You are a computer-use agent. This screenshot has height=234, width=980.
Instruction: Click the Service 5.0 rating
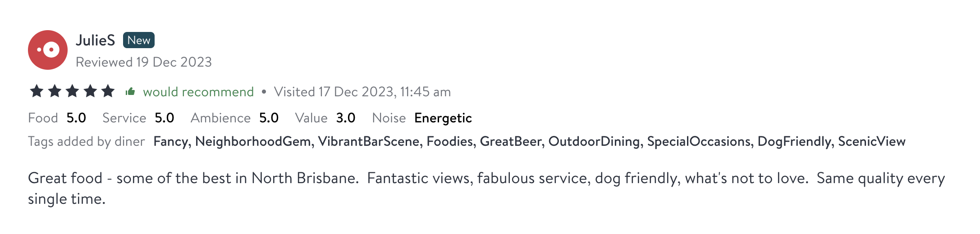click(x=138, y=118)
